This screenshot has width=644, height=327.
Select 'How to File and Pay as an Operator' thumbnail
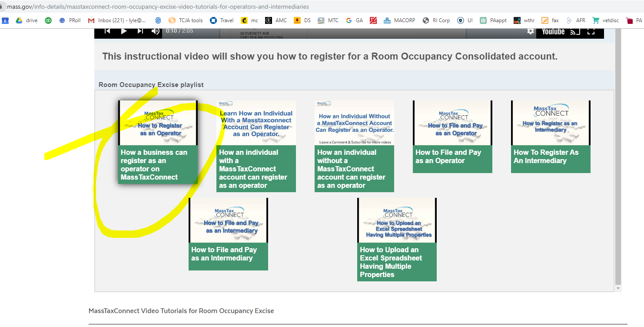point(453,123)
